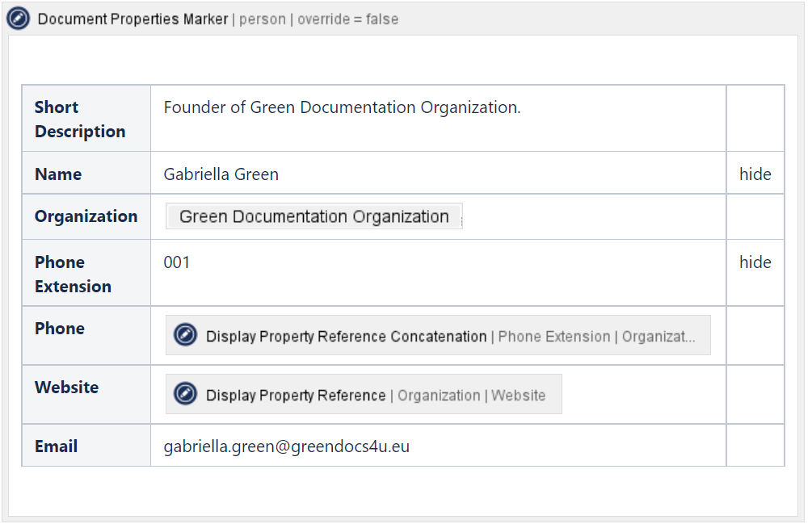Click the hide cell in Name row
Screen dimensions: 812x528
pos(755,174)
